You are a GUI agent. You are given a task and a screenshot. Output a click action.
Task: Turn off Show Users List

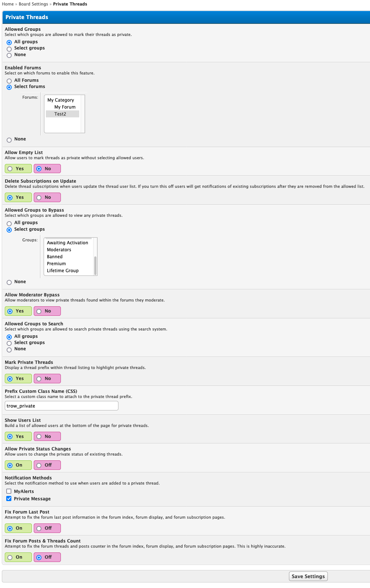point(39,437)
